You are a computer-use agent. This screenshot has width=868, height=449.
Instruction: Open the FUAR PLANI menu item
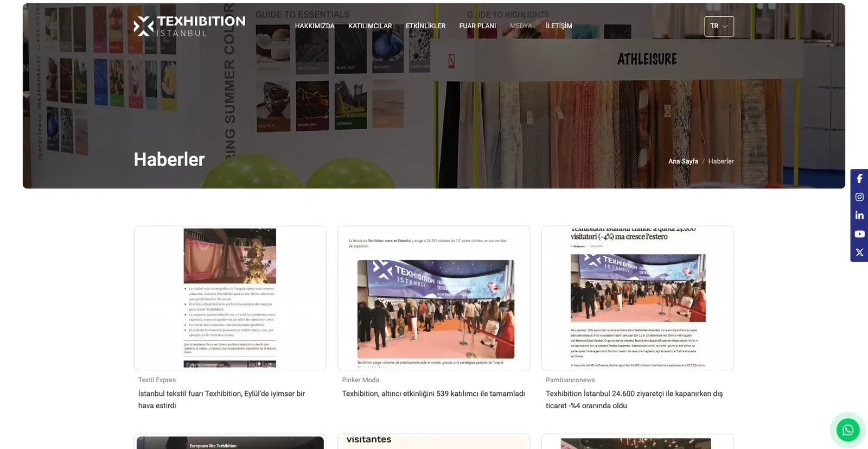(477, 26)
